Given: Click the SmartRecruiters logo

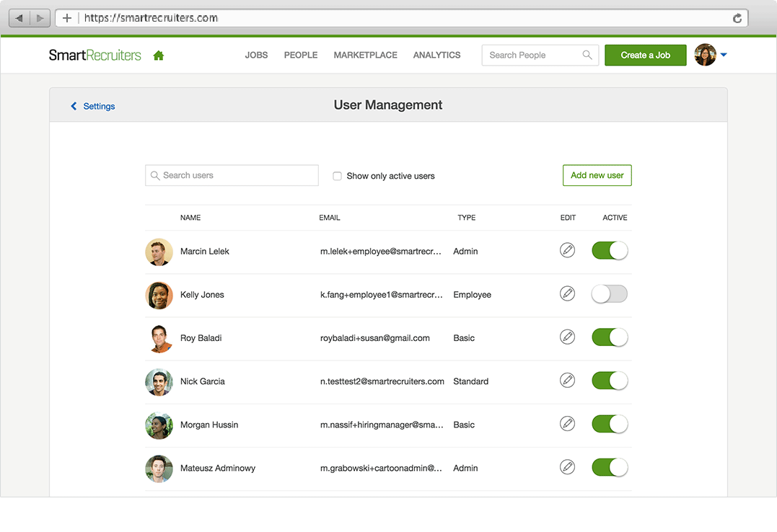Looking at the screenshot, I should (x=95, y=55).
